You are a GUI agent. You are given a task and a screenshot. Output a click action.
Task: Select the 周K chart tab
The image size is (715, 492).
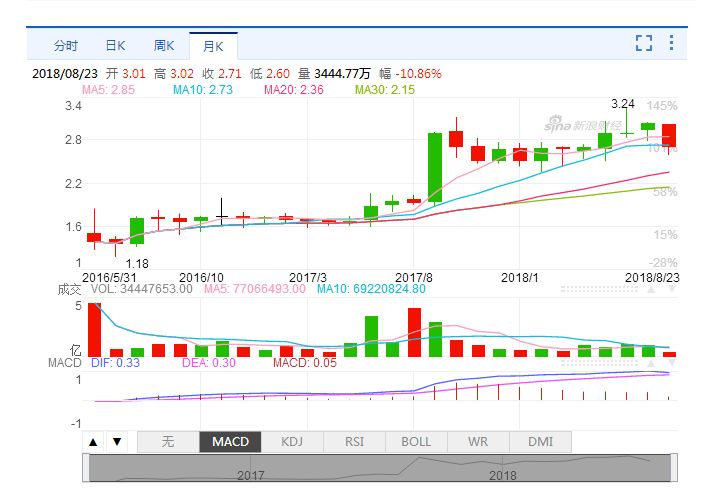164,45
